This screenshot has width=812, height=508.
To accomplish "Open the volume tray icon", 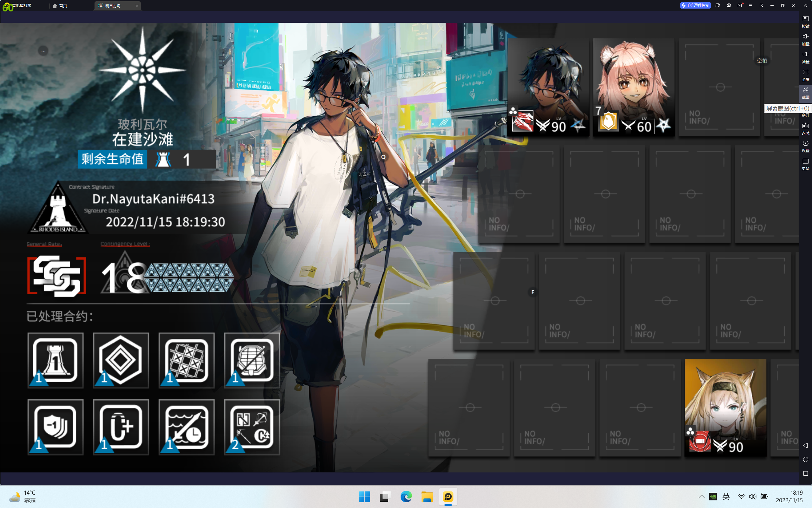I will (752, 497).
